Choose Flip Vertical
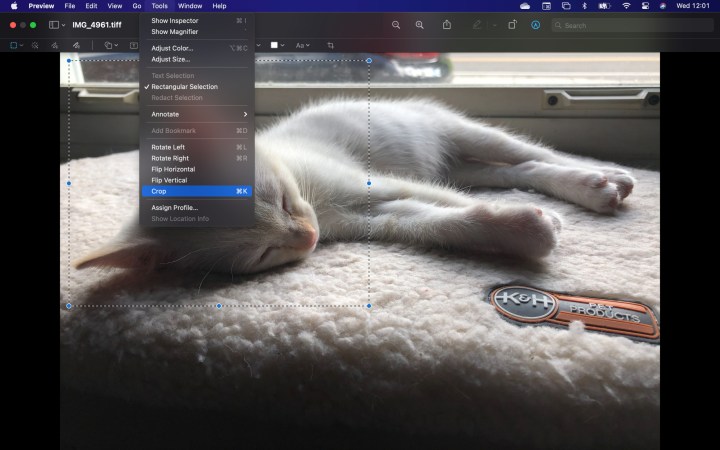This screenshot has height=450, width=720. point(197,180)
